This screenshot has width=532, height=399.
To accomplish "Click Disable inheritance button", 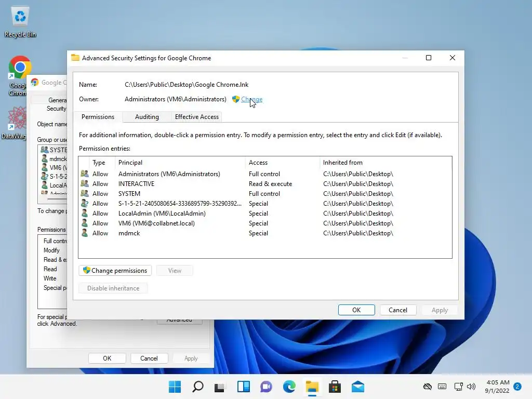I will 113,288.
